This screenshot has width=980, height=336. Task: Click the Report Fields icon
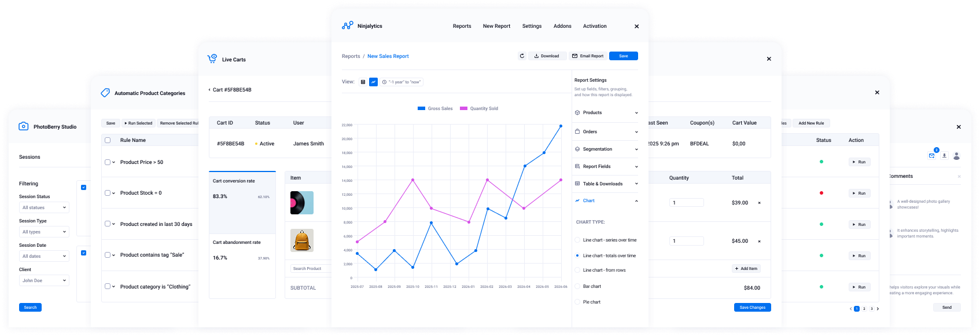coord(577,166)
